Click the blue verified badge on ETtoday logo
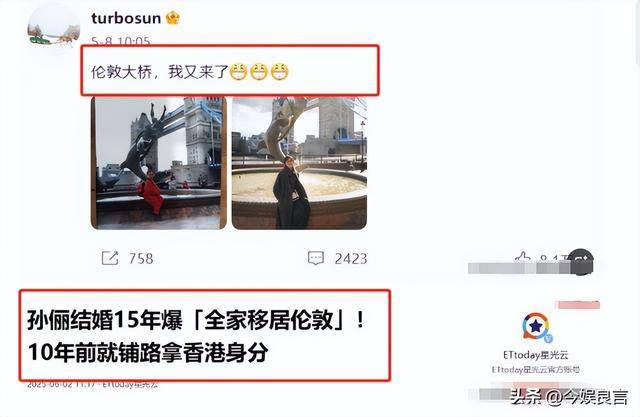This screenshot has height=417, width=640. coord(549,338)
